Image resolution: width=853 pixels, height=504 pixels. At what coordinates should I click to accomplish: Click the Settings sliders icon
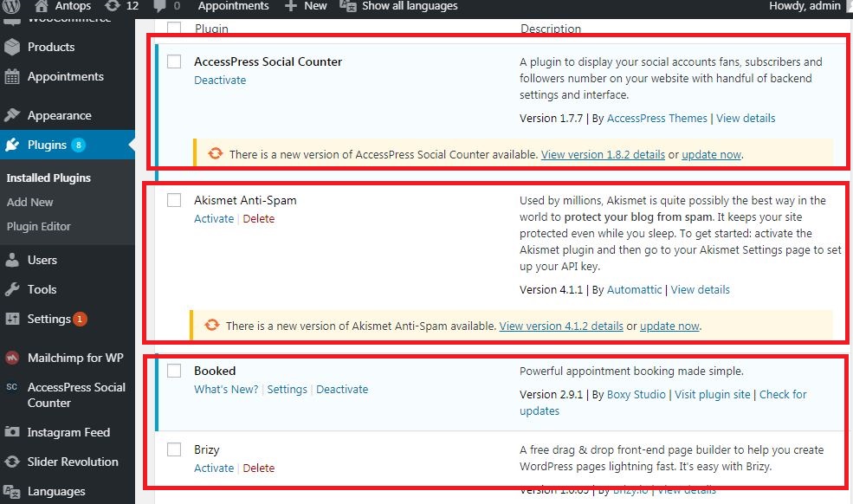12,319
